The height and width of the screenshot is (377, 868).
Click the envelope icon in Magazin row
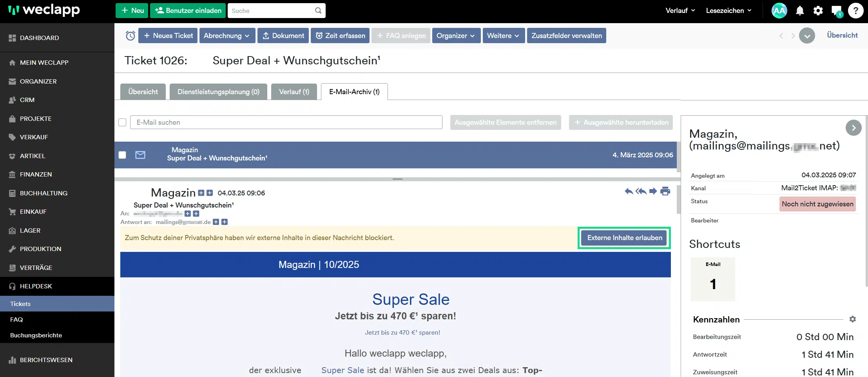140,155
